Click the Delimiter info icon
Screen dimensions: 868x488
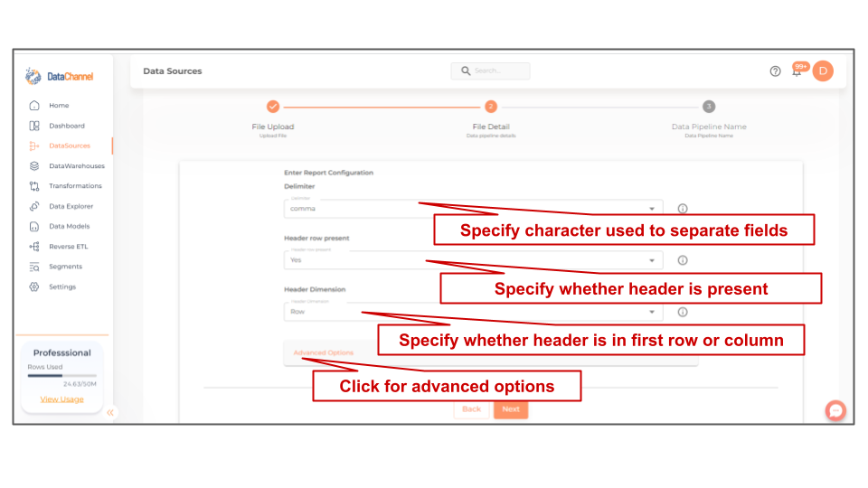point(683,209)
